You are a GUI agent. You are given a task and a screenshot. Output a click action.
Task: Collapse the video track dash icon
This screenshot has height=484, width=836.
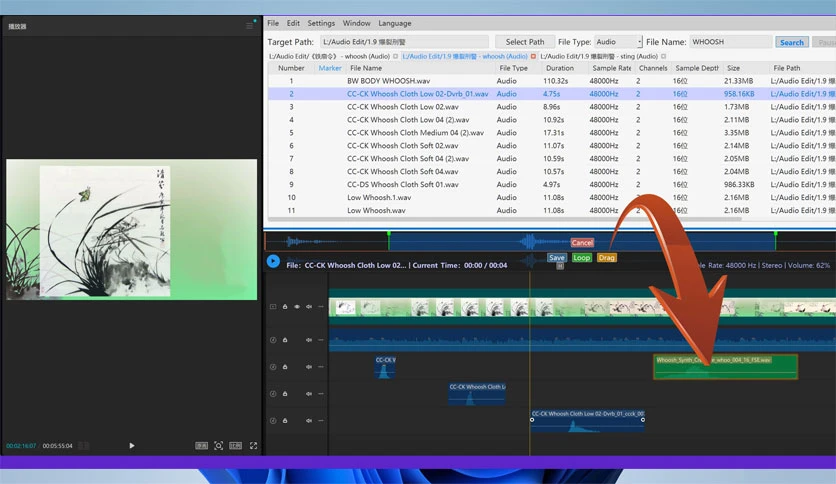point(320,306)
